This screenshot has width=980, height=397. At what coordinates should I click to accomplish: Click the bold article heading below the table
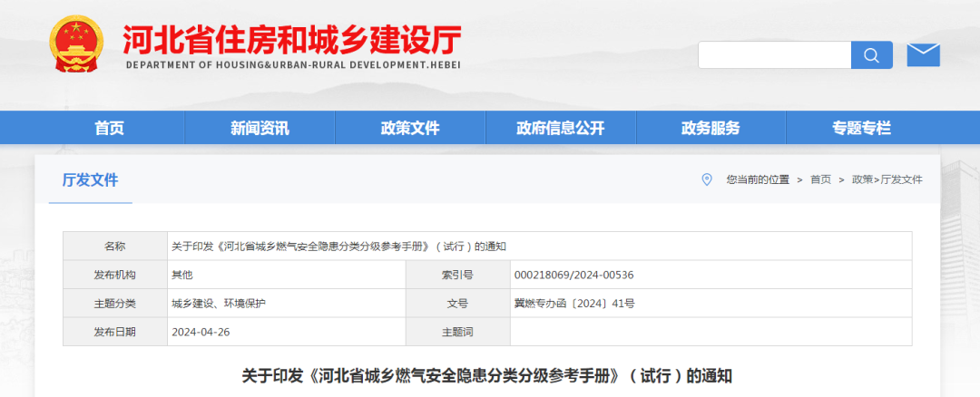tap(487, 376)
